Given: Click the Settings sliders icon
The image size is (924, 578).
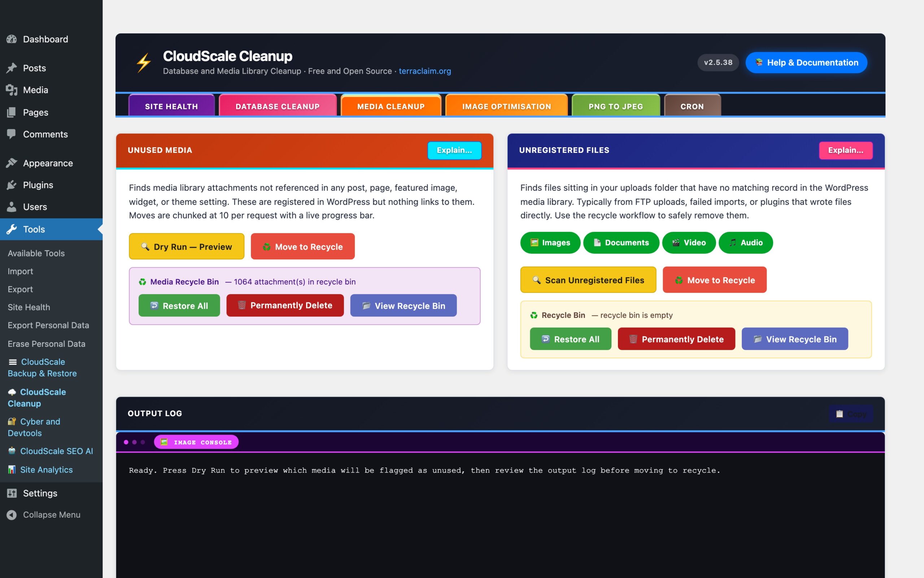Looking at the screenshot, I should click(x=12, y=493).
